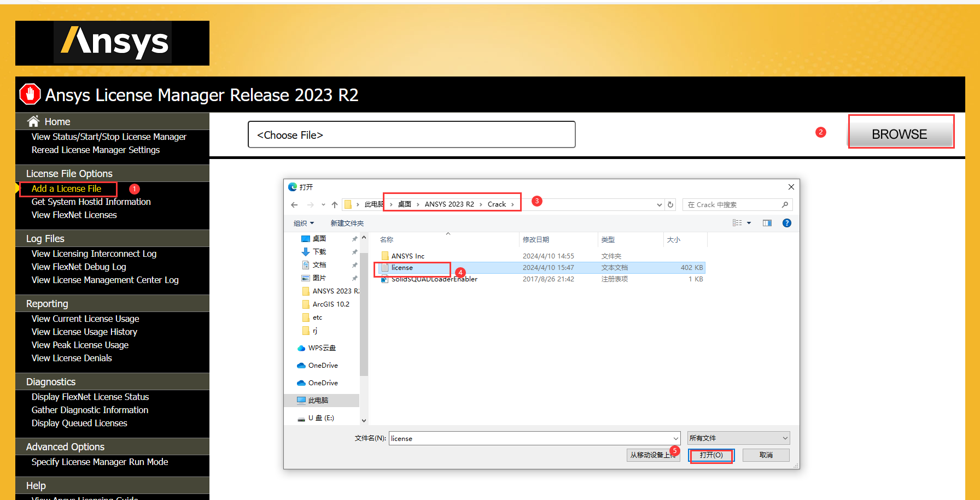Click the back navigation arrow in the Open dialog
This screenshot has width=980, height=500.
pyautogui.click(x=294, y=204)
